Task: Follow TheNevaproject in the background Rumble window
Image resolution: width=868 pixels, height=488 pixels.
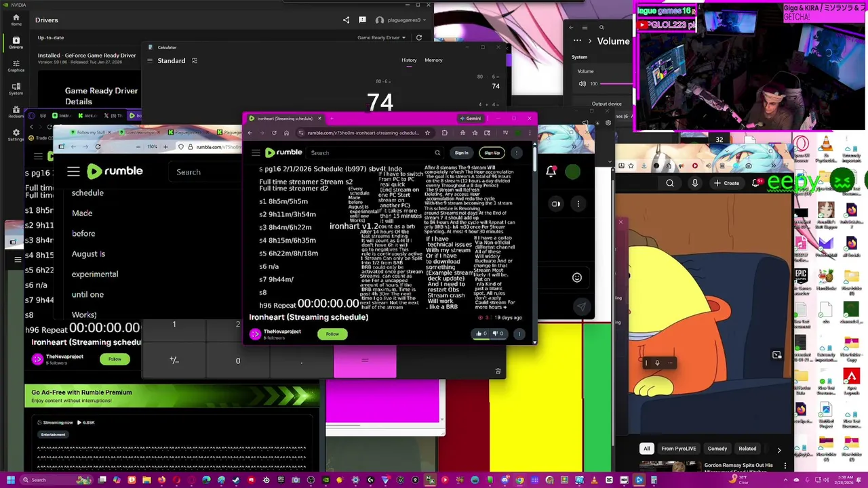Action: click(x=115, y=359)
